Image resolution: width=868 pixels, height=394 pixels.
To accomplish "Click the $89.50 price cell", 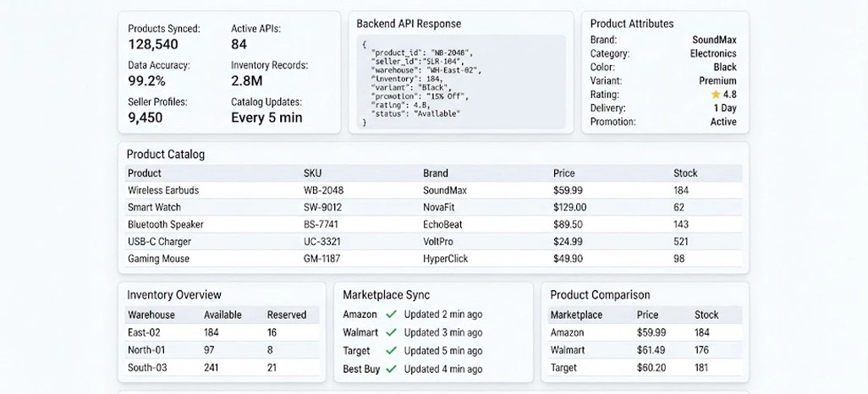I will pos(568,225).
